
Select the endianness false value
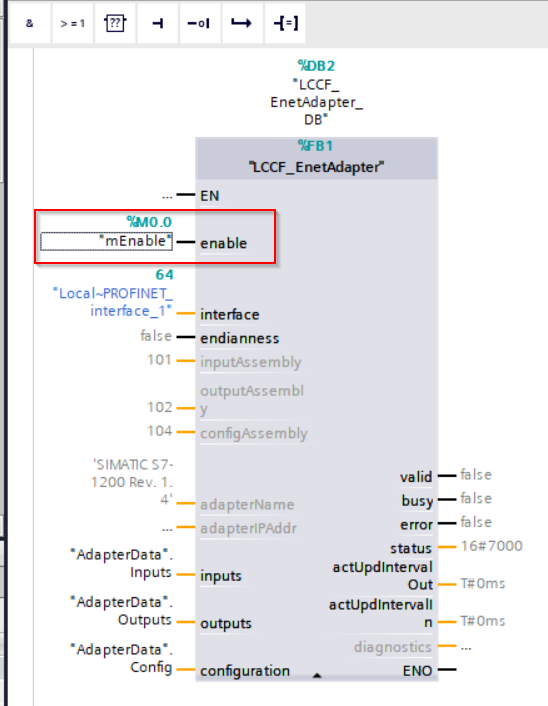pos(156,336)
